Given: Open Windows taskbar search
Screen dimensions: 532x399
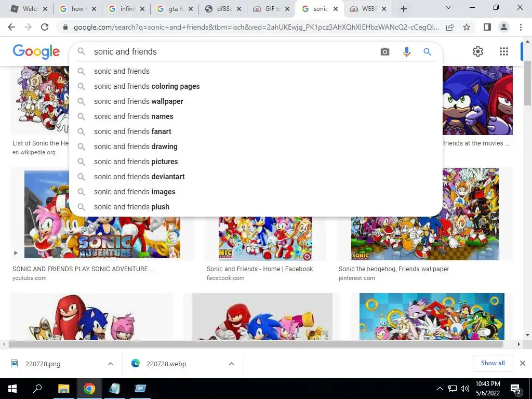Looking at the screenshot, I should [37, 389].
